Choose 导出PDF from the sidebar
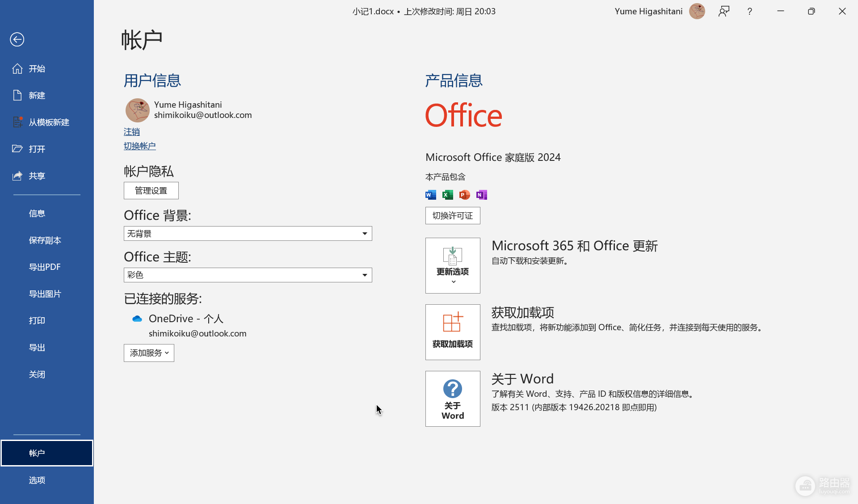Viewport: 858px width, 504px height. point(47,267)
